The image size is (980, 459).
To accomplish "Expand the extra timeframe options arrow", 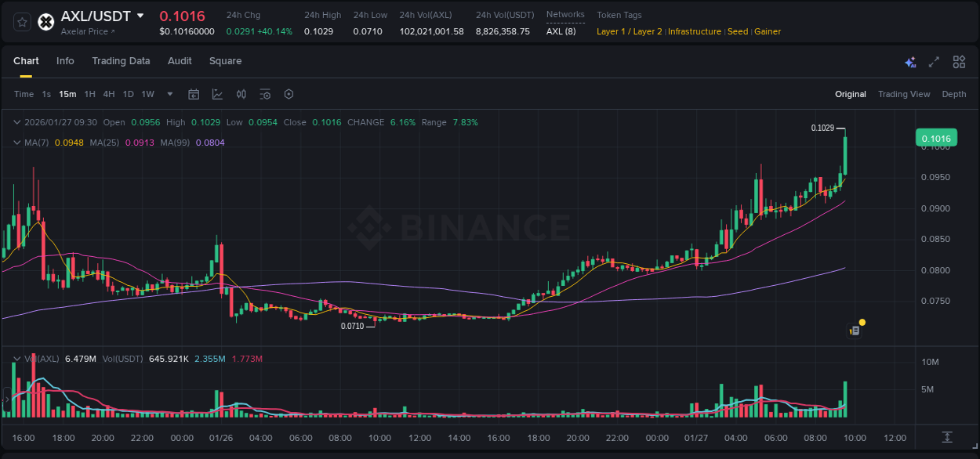I will 169,94.
